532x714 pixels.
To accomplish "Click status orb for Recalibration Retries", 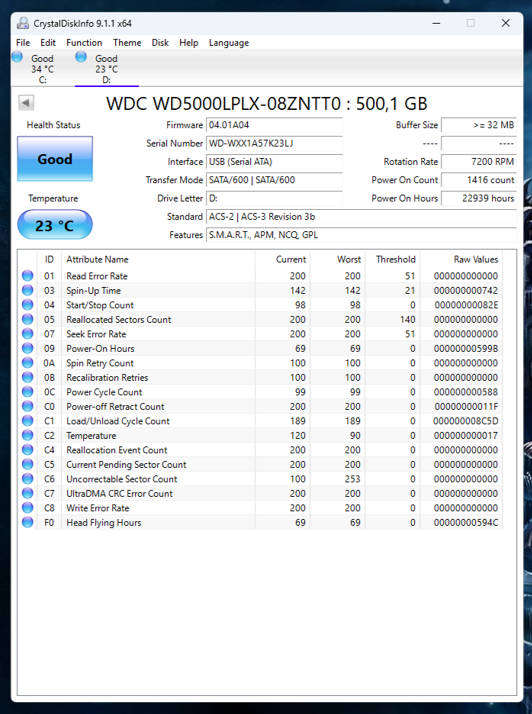I will (27, 377).
